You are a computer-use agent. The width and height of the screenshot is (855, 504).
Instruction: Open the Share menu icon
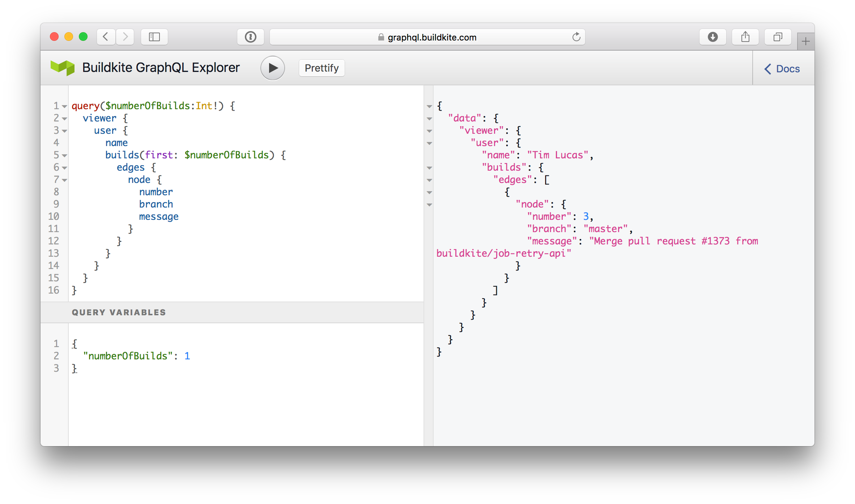pyautogui.click(x=745, y=37)
